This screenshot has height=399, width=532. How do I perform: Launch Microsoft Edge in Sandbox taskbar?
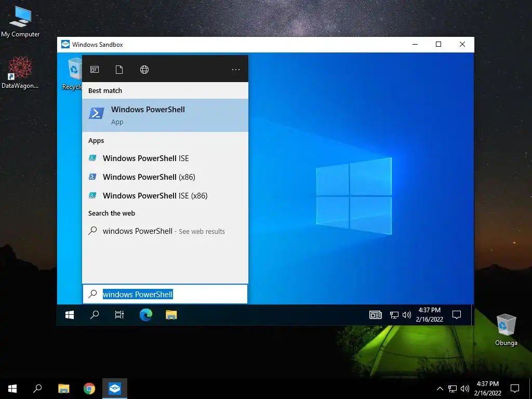(x=146, y=315)
